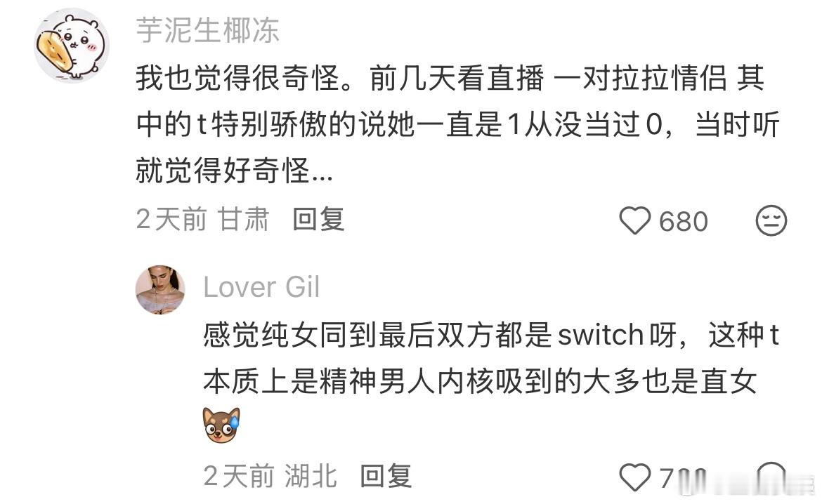Tap the 2天前 timestamp on Lover Gil's reply

point(239,476)
